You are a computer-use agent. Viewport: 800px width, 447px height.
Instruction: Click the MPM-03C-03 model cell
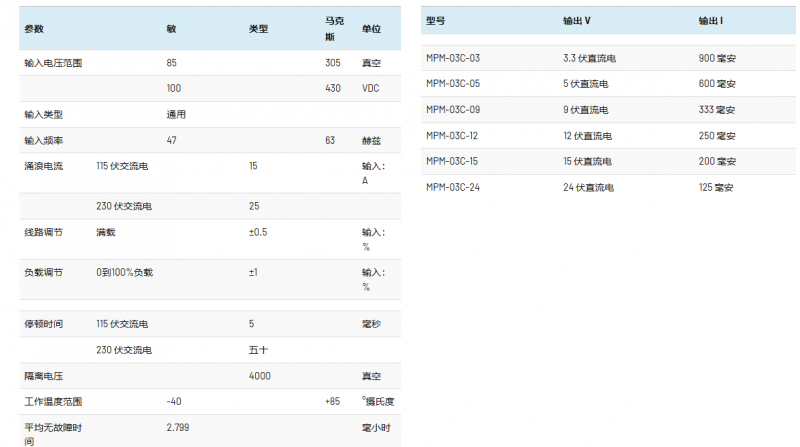[x=453, y=58]
